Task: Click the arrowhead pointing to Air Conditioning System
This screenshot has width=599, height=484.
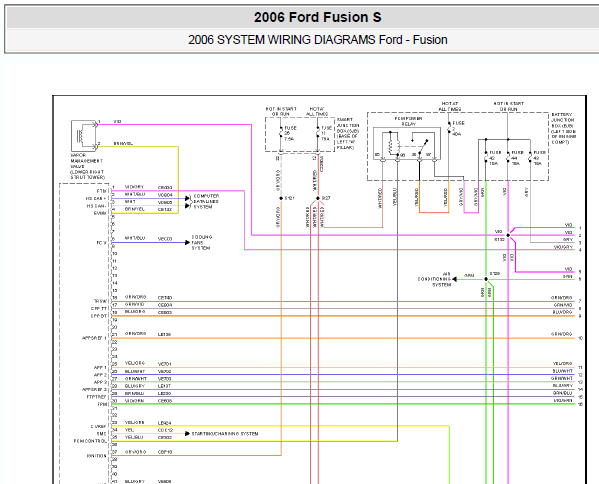Action: [455, 279]
